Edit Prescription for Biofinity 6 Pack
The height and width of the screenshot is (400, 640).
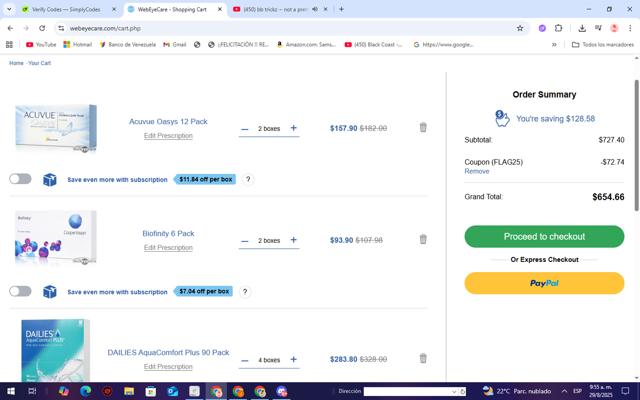click(x=168, y=247)
